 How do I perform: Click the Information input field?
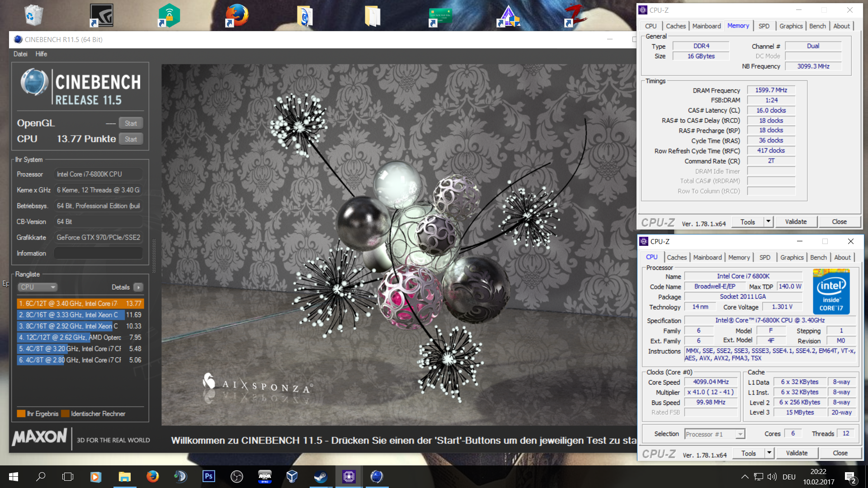[x=99, y=253]
